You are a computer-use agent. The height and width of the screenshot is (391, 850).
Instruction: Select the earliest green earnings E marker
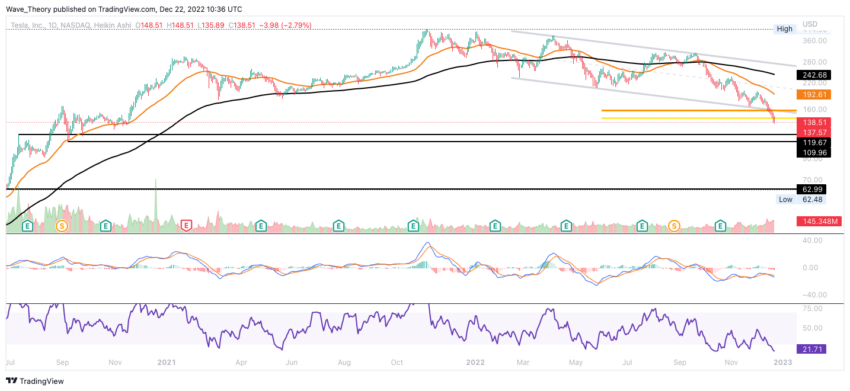coord(27,224)
